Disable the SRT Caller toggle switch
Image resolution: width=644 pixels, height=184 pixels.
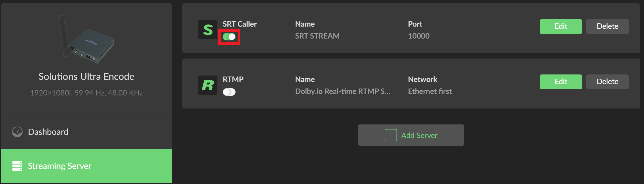coord(229,37)
